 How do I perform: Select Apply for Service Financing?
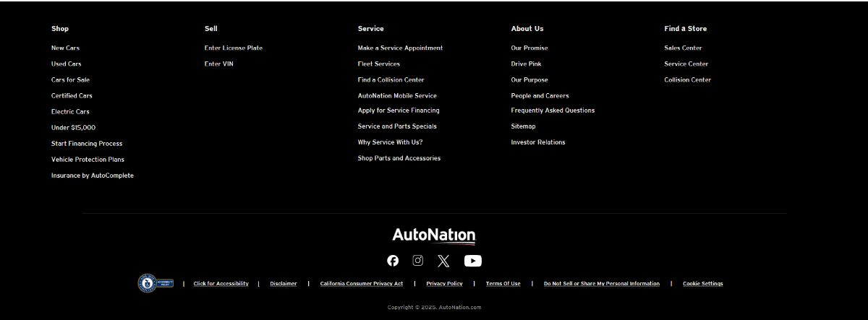coord(399,111)
